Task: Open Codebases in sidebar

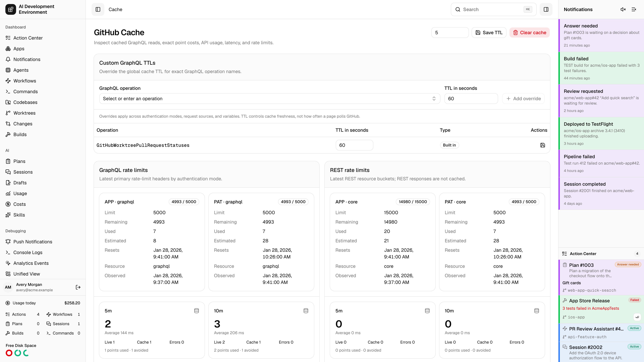Action: pos(43,102)
